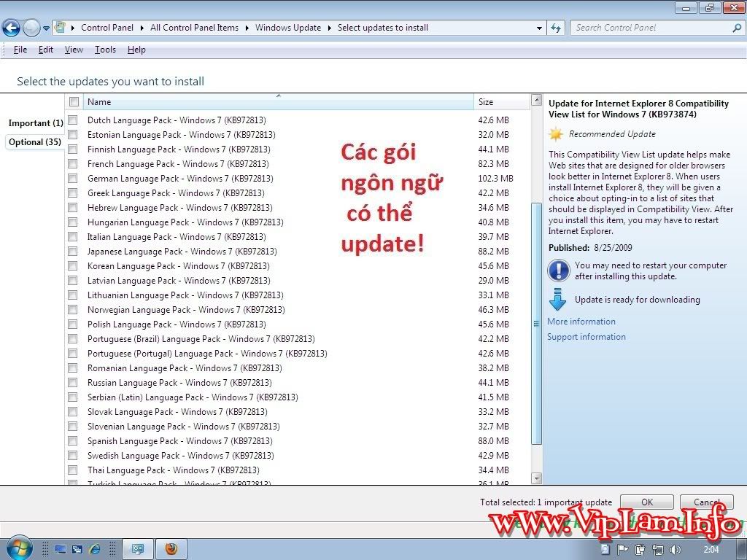Screen dimensions: 747x560
Task: Open the Tools menu
Action: click(105, 50)
